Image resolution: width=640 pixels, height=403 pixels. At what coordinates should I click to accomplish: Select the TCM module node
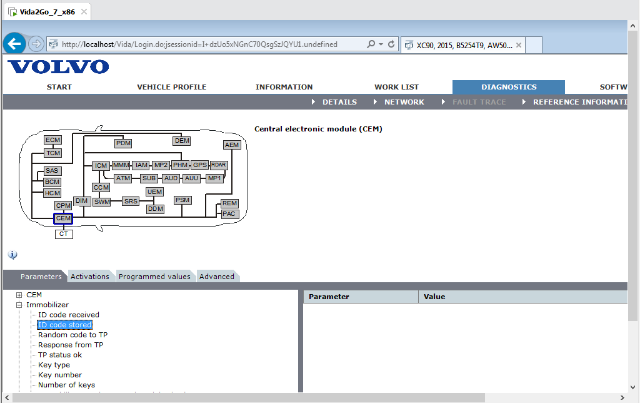[53, 153]
